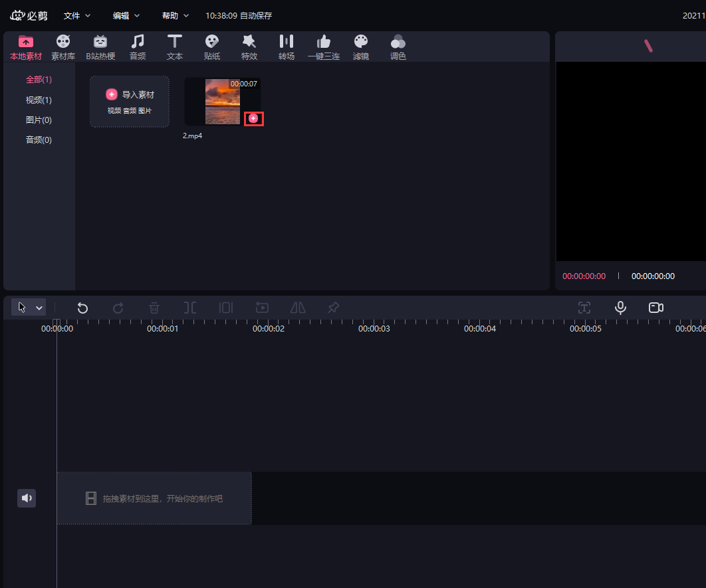Expand the 编辑 menu dropdown
The width and height of the screenshot is (706, 588).
point(126,15)
